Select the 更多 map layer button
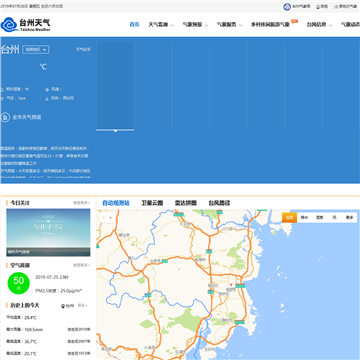This screenshot has width=360, height=360. [x=349, y=217]
